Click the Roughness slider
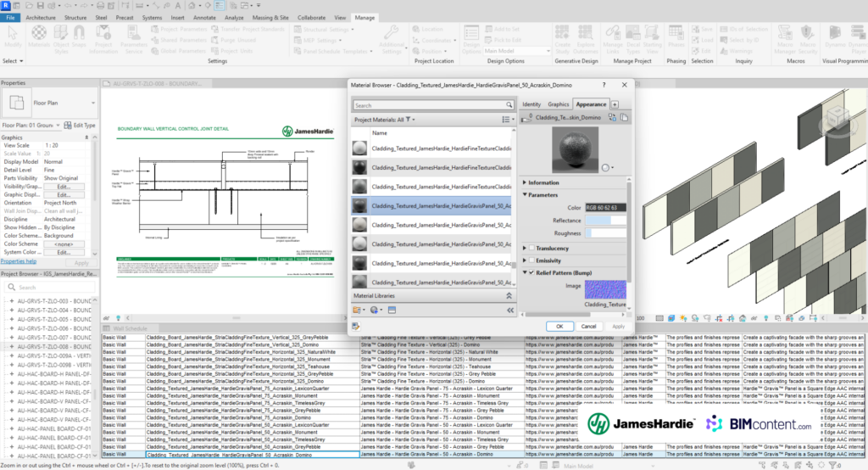Screen dimensions: 868x470 point(605,233)
